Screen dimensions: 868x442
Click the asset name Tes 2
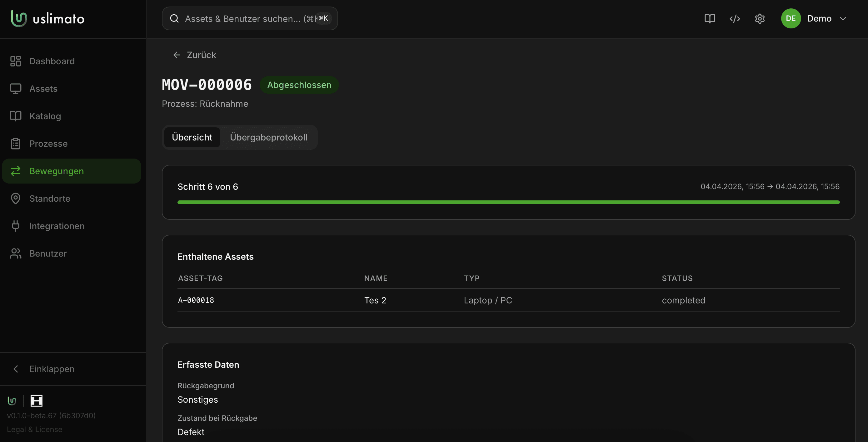point(375,300)
